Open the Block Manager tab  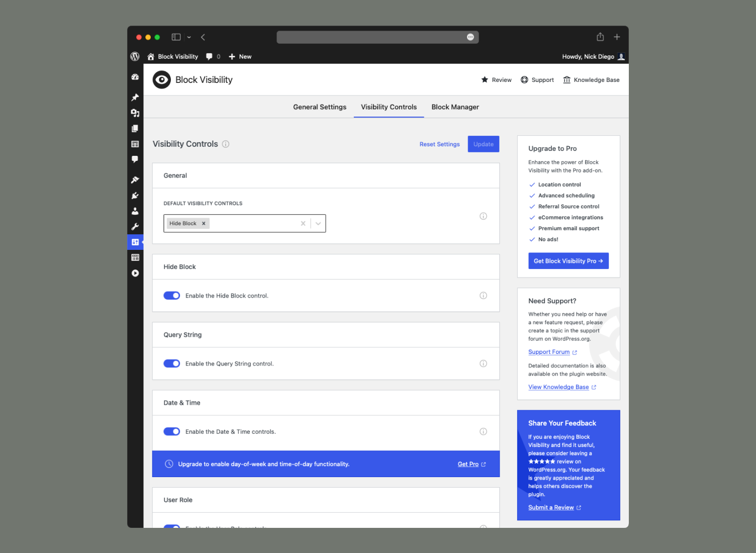(x=455, y=107)
